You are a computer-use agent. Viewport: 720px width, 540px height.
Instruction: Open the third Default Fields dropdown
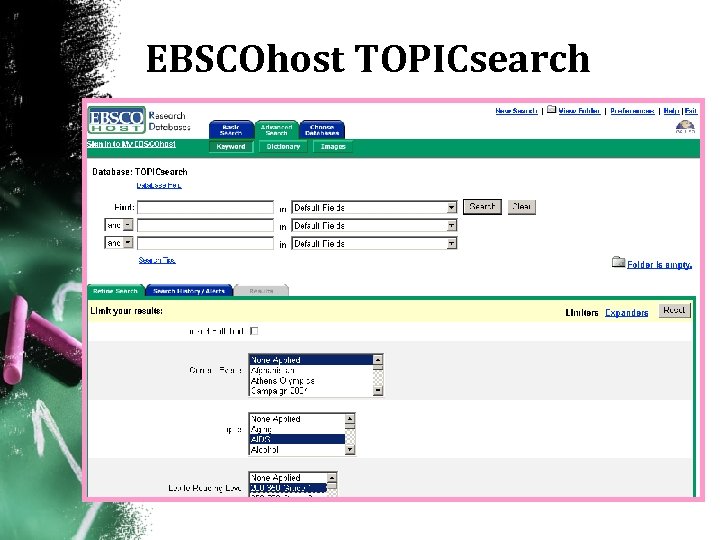pos(374,243)
